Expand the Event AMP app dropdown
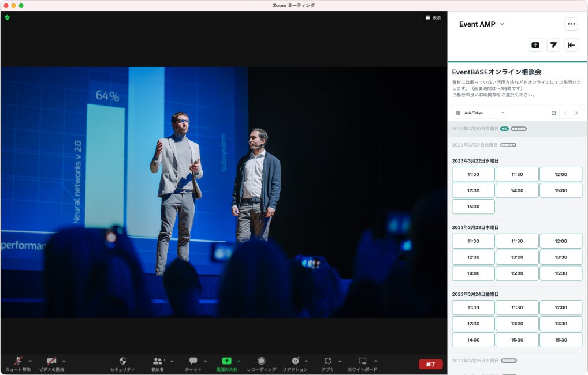The image size is (588, 375). coord(502,24)
